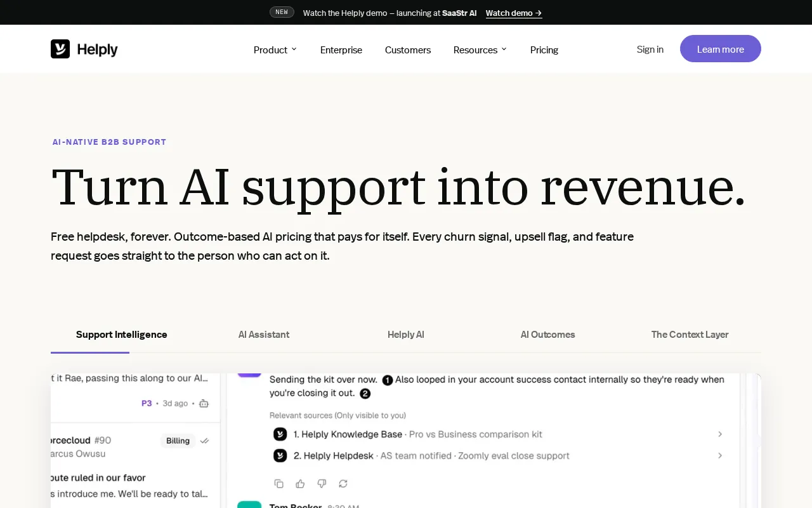This screenshot has width=812, height=508.
Task: Click the Helply Helpdesk source icon
Action: click(x=280, y=455)
